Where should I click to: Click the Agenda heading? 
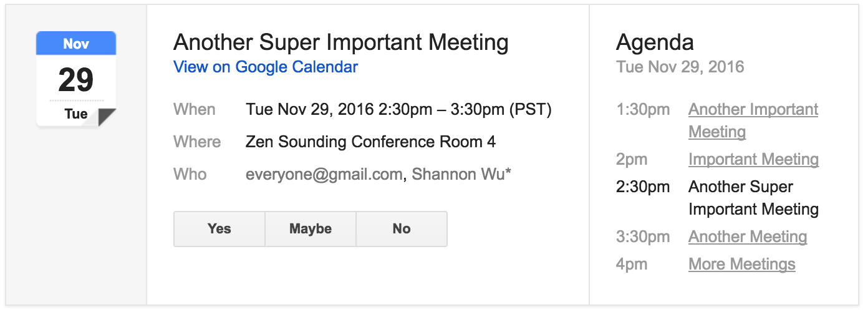[655, 42]
